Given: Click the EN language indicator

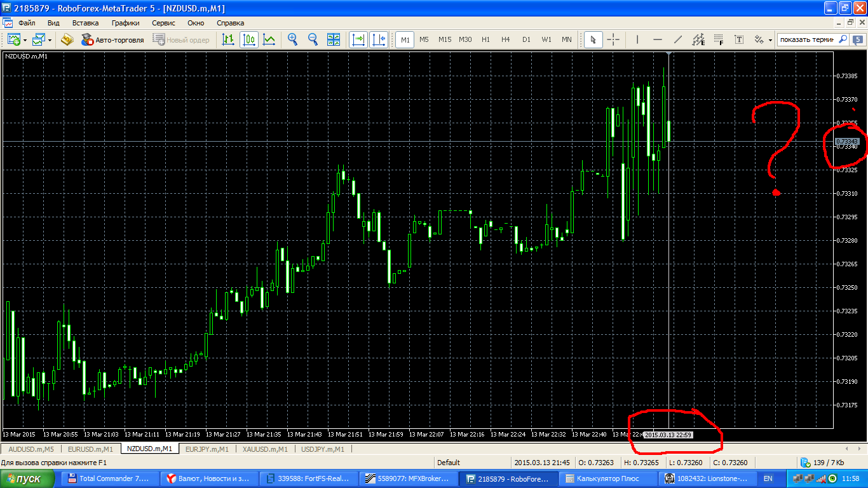Looking at the screenshot, I should [x=768, y=478].
